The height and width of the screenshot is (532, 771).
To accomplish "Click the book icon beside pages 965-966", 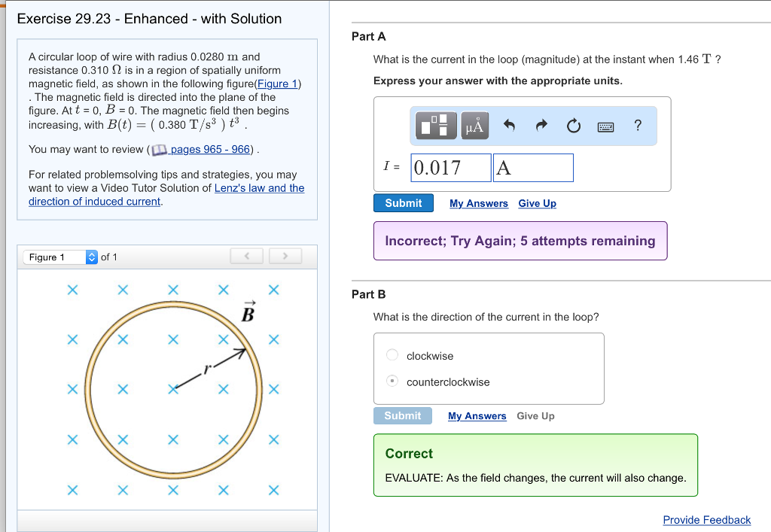I will tap(159, 150).
